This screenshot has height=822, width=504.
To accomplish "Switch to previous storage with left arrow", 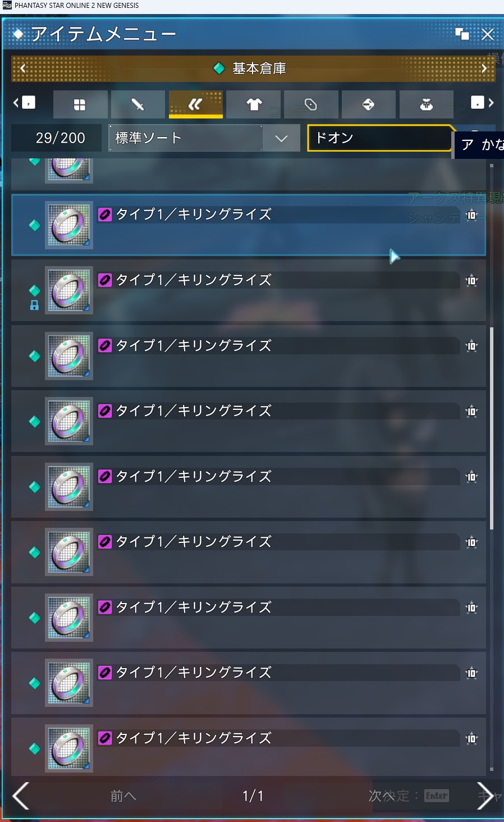I will (x=22, y=68).
